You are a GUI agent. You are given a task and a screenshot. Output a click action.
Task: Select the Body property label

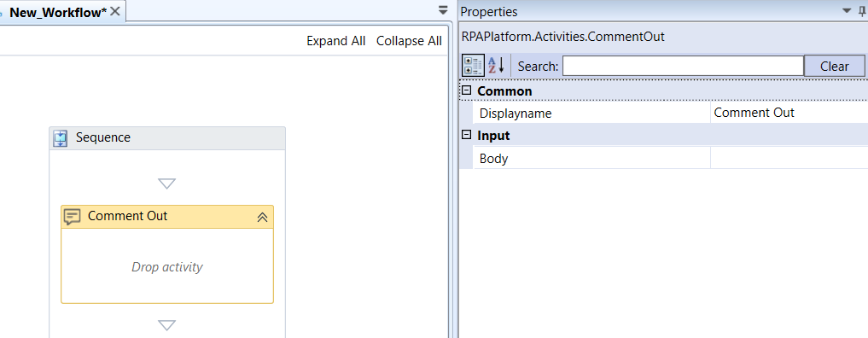pos(494,159)
